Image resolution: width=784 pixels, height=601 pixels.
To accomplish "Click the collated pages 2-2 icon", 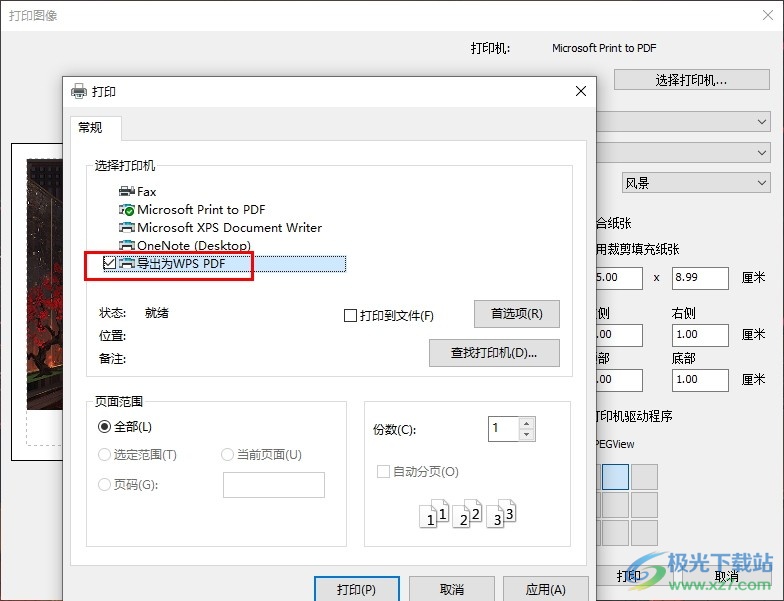I will point(468,514).
